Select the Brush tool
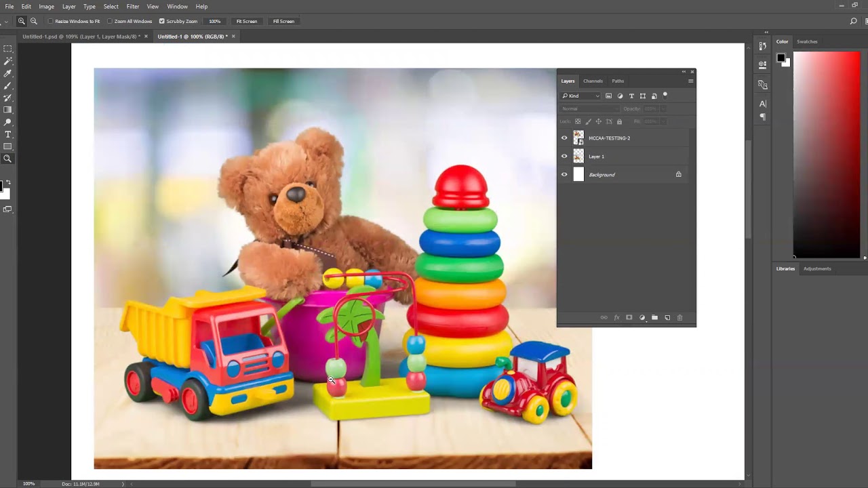 [x=7, y=85]
